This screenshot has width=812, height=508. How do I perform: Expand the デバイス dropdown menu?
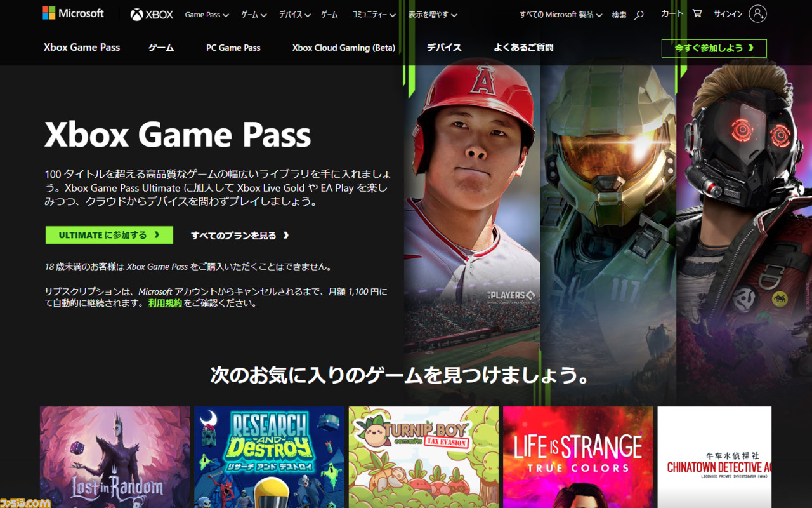point(295,15)
